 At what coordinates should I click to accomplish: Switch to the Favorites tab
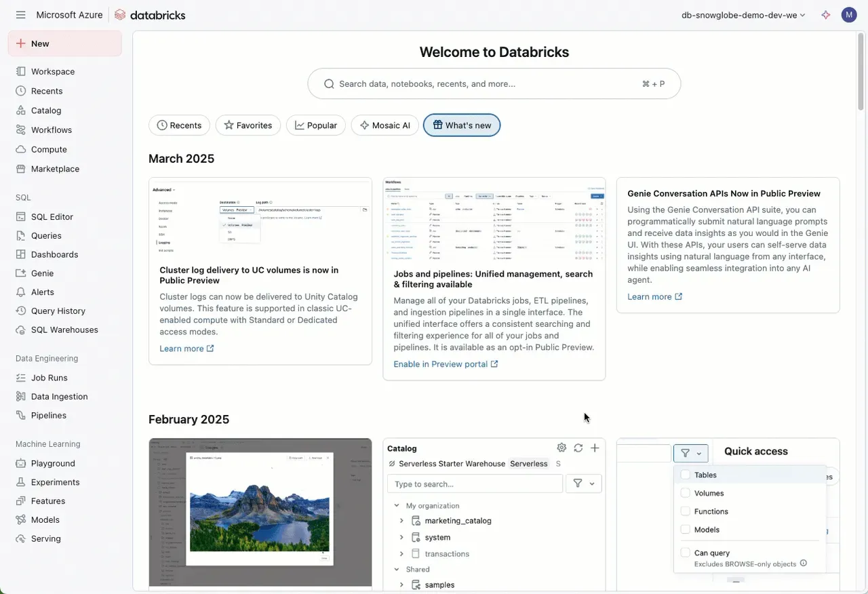pyautogui.click(x=248, y=125)
